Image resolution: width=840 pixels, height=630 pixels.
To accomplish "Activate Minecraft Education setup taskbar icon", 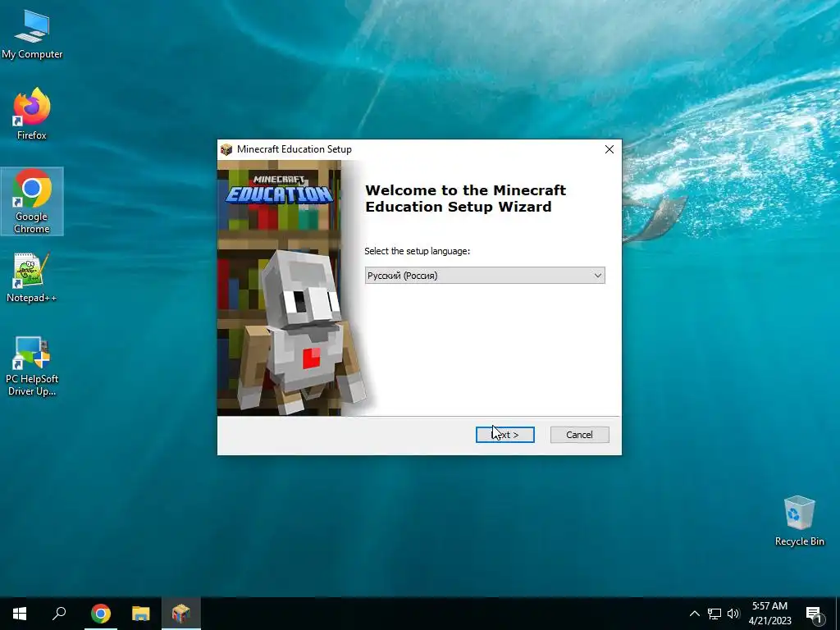I will tap(181, 614).
